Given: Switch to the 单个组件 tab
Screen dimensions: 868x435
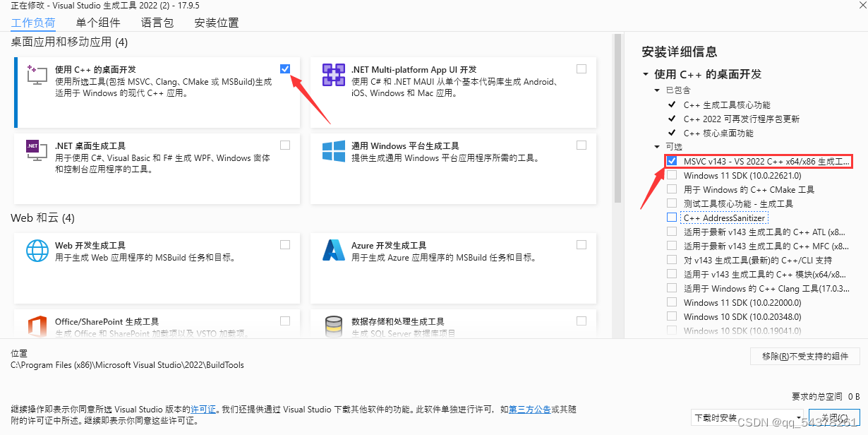Looking at the screenshot, I should [98, 23].
